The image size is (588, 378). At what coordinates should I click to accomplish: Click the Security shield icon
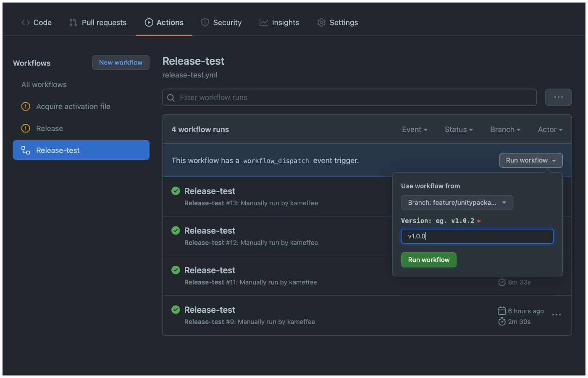click(205, 23)
